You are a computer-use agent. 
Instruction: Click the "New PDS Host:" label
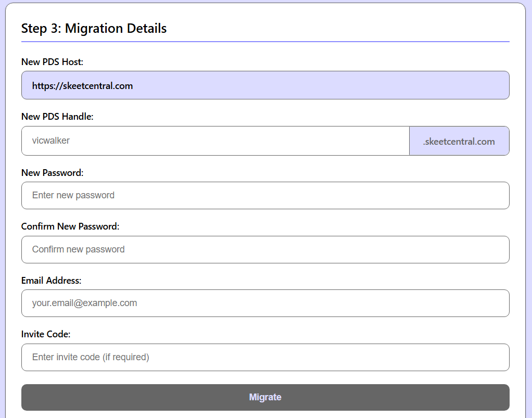52,62
